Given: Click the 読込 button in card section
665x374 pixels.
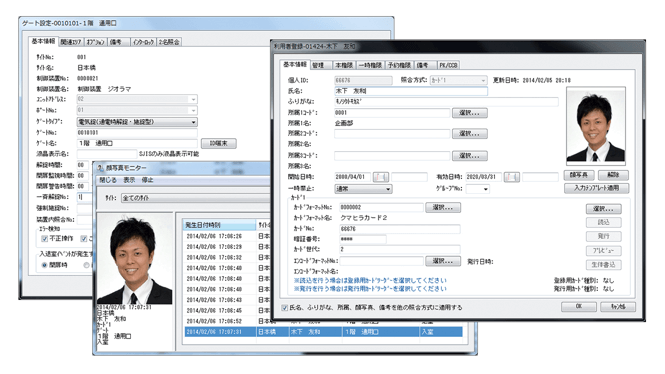Looking at the screenshot, I should 604,222.
